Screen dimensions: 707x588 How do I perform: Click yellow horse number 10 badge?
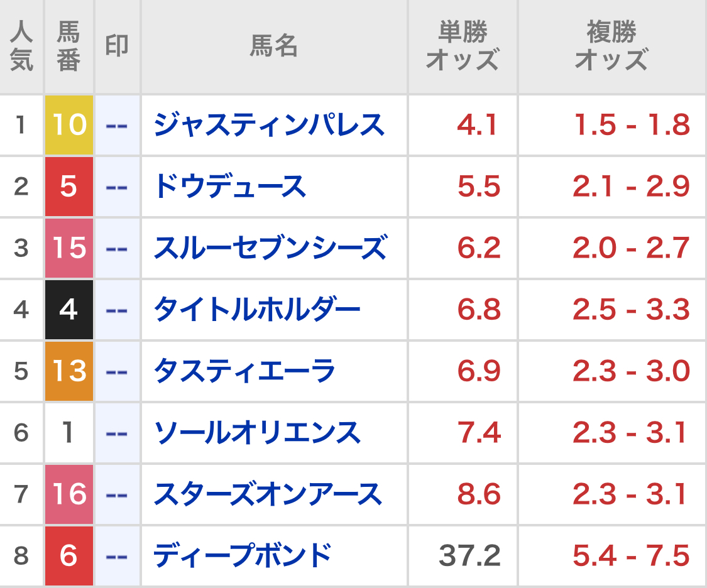click(x=69, y=125)
